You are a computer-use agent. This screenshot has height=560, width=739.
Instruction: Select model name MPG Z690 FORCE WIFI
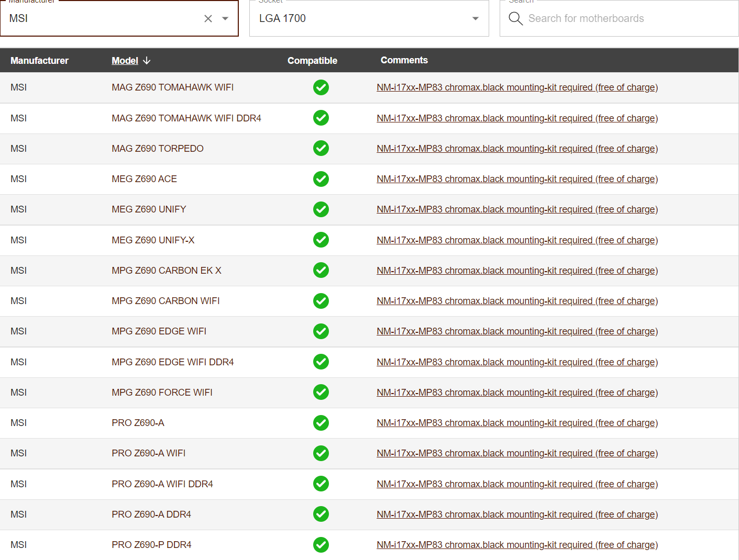[x=162, y=393]
